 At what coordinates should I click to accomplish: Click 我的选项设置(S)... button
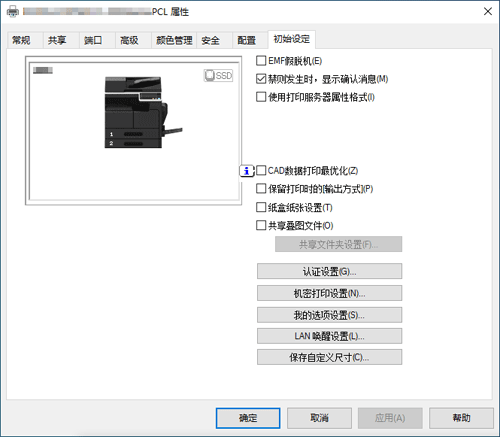(329, 315)
